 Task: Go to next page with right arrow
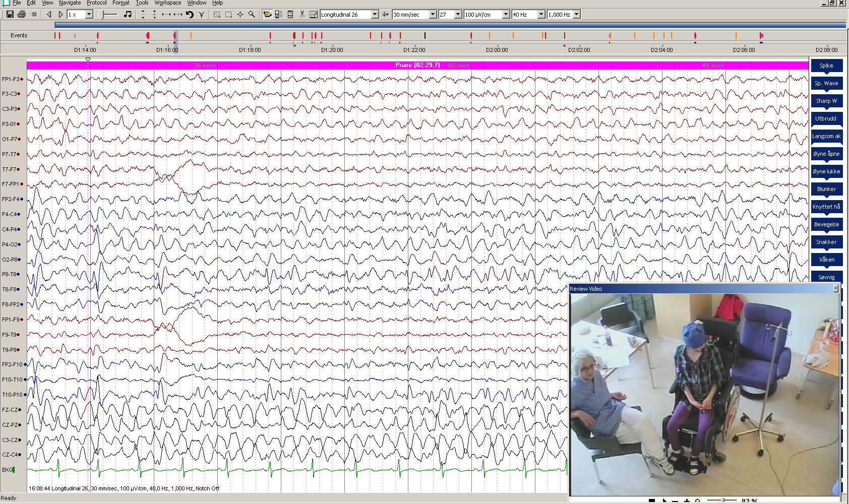(x=60, y=15)
